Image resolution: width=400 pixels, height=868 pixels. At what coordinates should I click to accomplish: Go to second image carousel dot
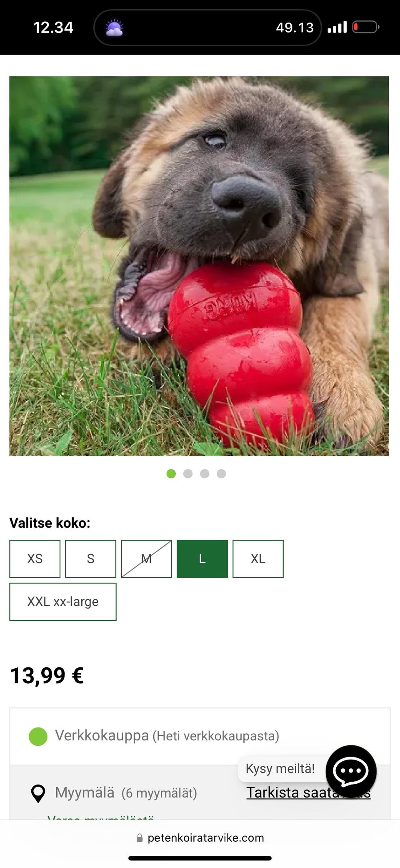(188, 473)
